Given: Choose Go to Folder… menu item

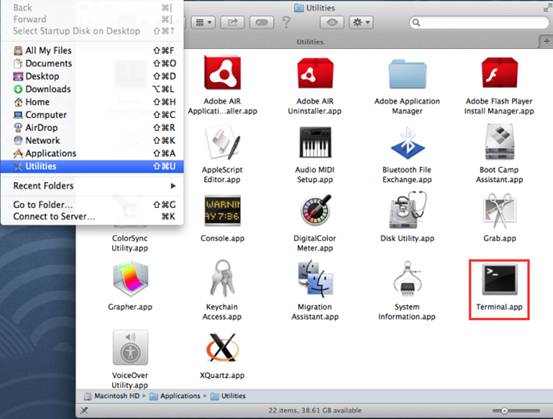Looking at the screenshot, I should pyautogui.click(x=92, y=205).
